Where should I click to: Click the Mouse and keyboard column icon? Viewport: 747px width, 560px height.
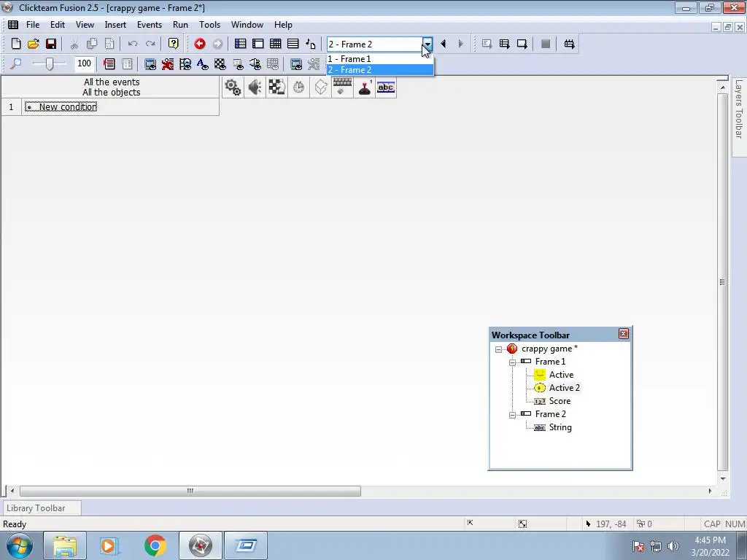(x=343, y=87)
